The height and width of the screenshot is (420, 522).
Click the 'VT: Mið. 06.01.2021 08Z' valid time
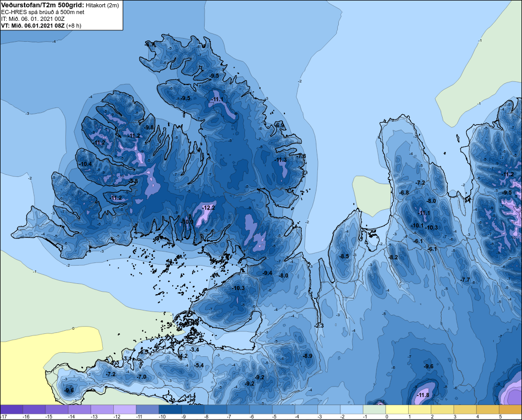[32, 25]
